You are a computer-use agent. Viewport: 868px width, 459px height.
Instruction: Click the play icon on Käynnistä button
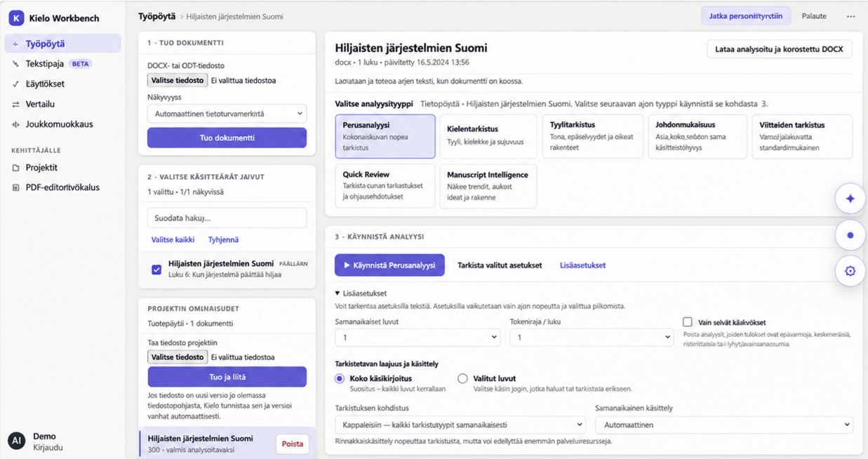click(347, 265)
